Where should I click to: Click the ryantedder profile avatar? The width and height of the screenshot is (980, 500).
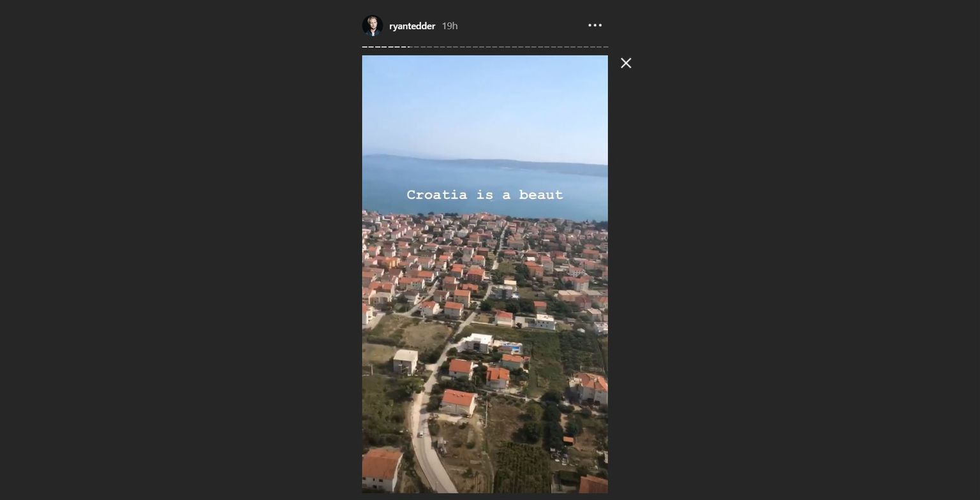[x=373, y=26]
